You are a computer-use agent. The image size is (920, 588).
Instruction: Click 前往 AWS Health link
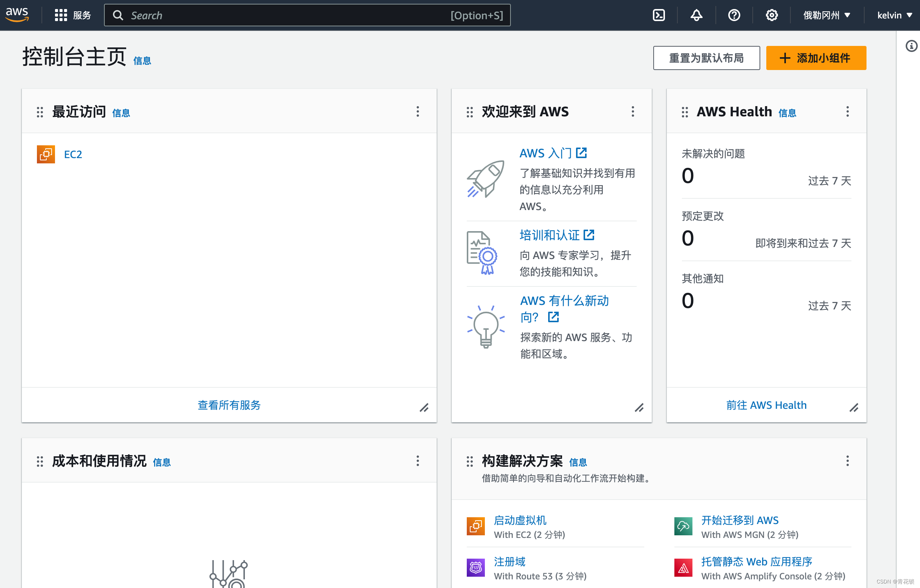pyautogui.click(x=766, y=405)
